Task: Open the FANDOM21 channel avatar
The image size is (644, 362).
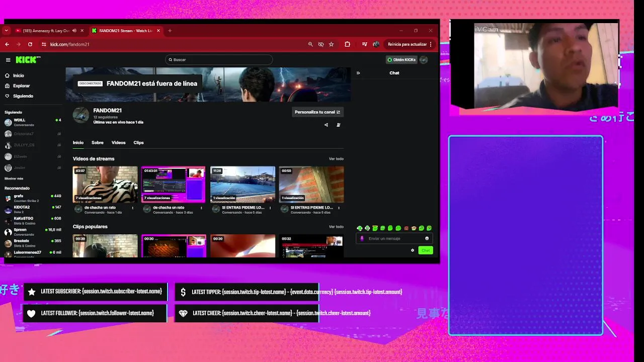Action: click(81, 115)
